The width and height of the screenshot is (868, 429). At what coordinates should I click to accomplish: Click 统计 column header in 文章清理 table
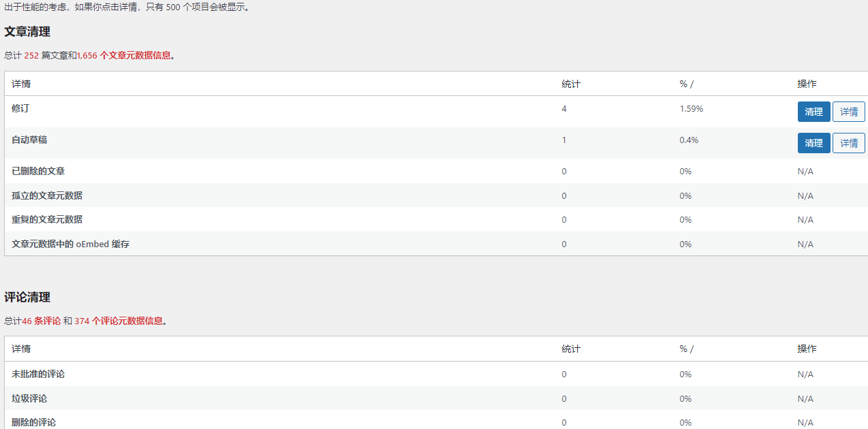[x=571, y=84]
